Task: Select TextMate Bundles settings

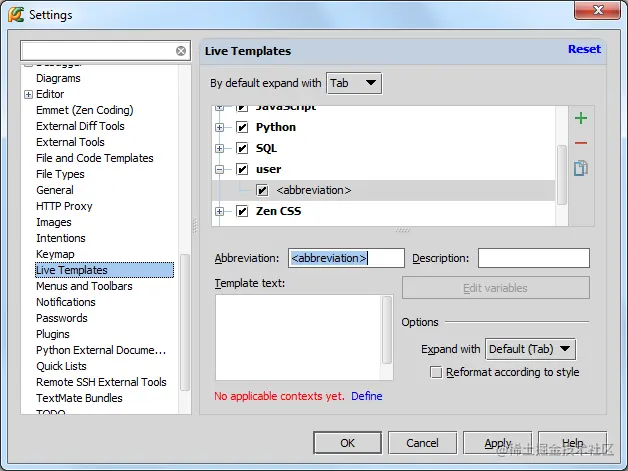Action: point(79,399)
